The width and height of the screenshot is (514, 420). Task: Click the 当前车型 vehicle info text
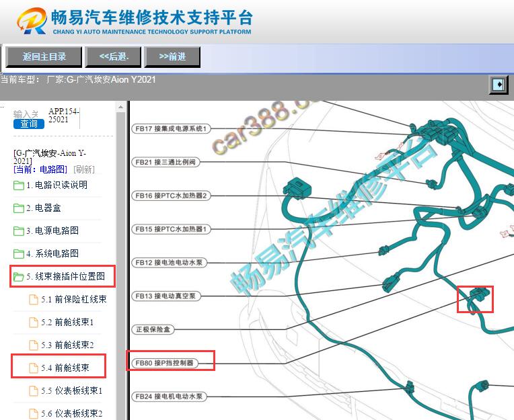point(78,80)
